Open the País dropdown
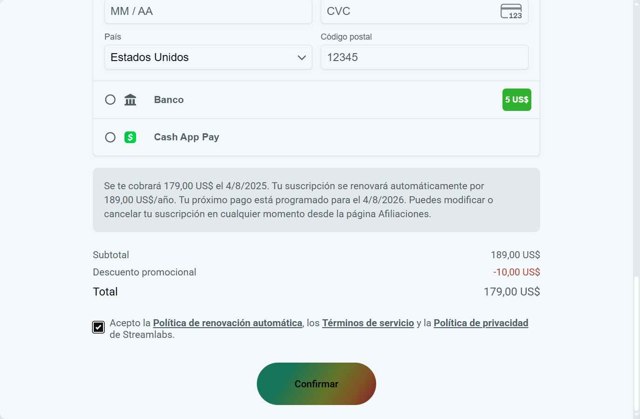The width and height of the screenshot is (640, 419). point(207,57)
